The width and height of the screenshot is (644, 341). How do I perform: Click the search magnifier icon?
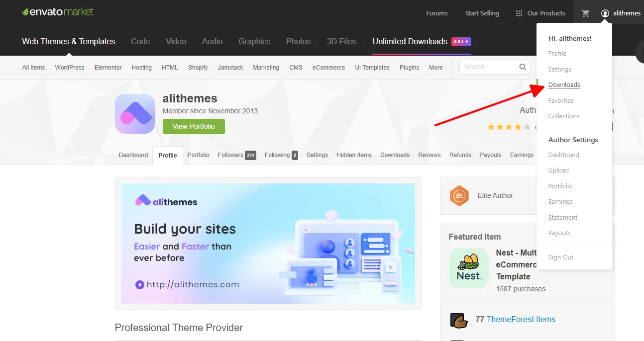point(523,67)
